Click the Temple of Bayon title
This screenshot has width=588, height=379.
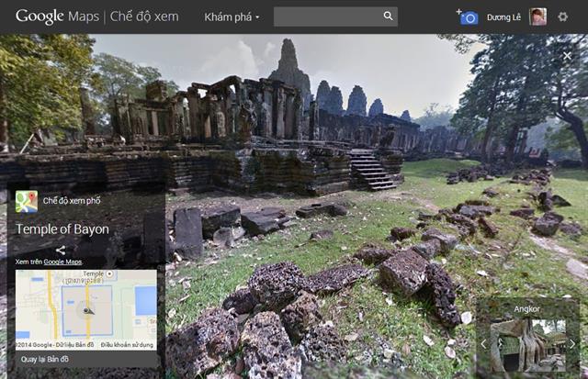[62, 229]
